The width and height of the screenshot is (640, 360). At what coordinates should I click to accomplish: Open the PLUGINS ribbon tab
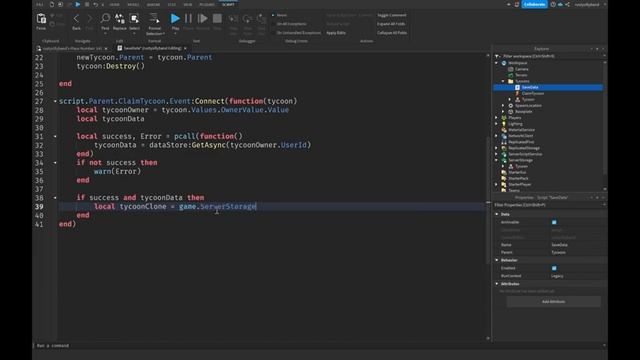coord(207,4)
